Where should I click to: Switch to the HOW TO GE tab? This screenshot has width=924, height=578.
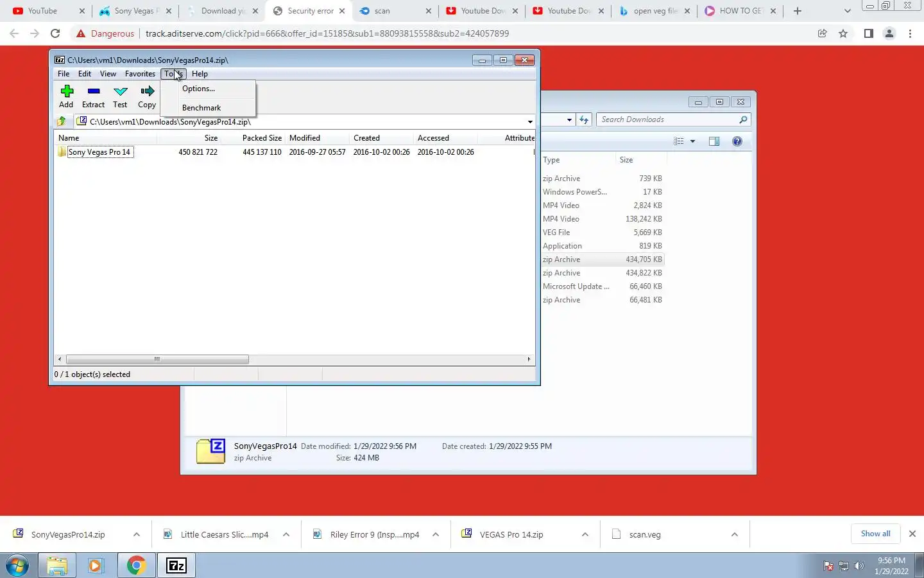pyautogui.click(x=740, y=11)
